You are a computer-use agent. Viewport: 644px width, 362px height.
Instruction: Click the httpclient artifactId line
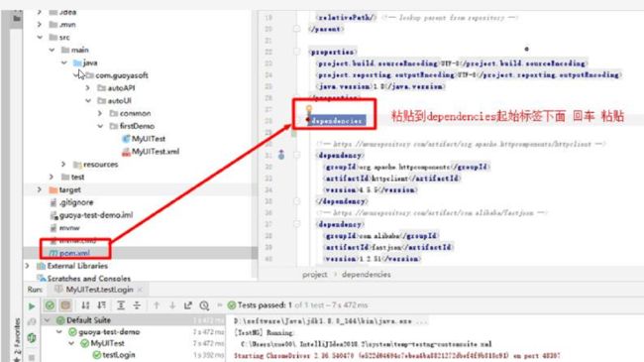[x=391, y=179]
